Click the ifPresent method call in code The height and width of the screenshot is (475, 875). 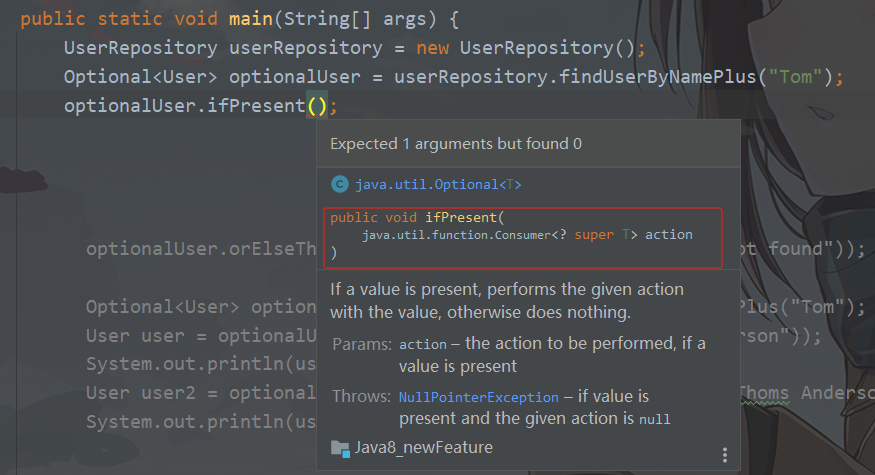(256, 105)
